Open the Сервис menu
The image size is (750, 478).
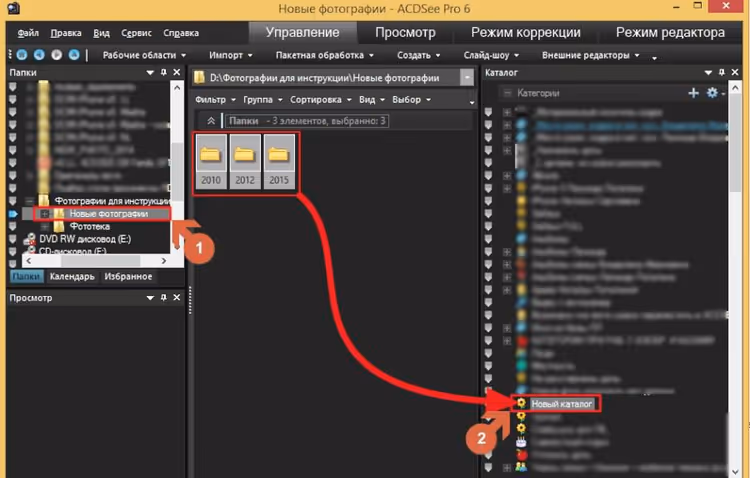coord(136,33)
